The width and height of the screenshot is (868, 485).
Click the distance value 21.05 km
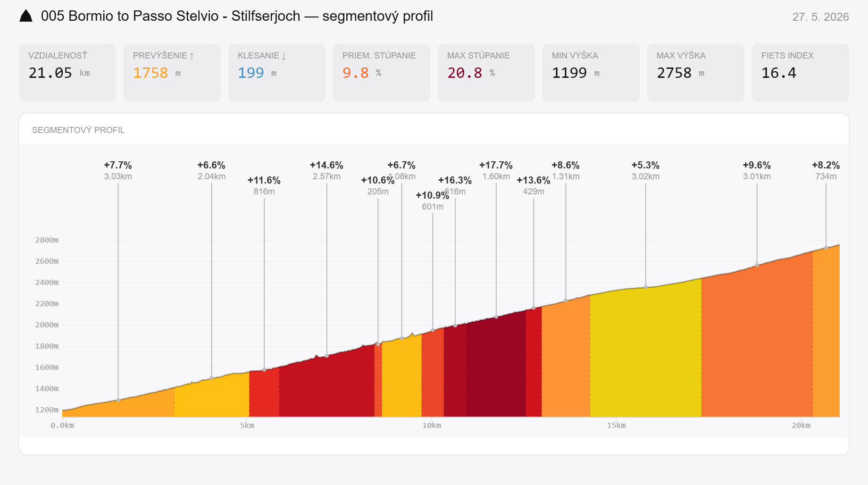coord(59,73)
